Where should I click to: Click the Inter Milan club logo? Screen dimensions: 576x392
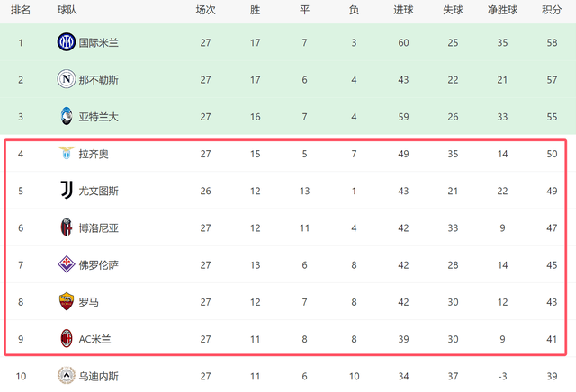(66, 42)
